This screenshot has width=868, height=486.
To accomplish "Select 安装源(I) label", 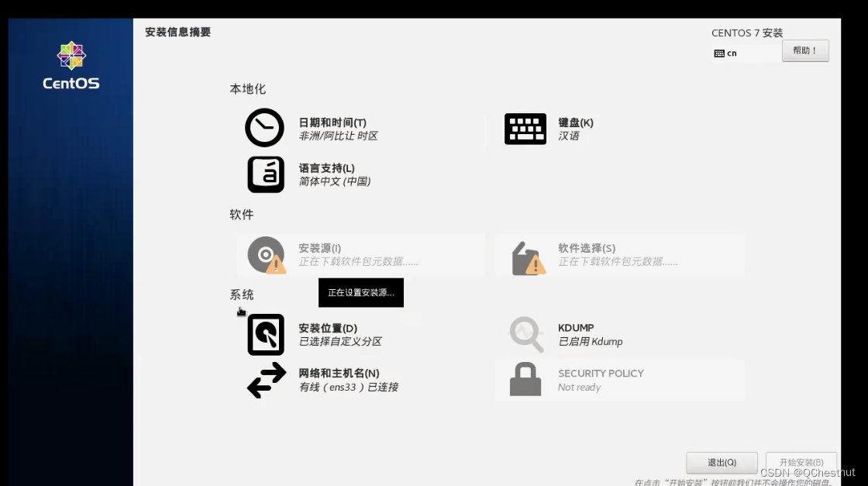I will (320, 248).
